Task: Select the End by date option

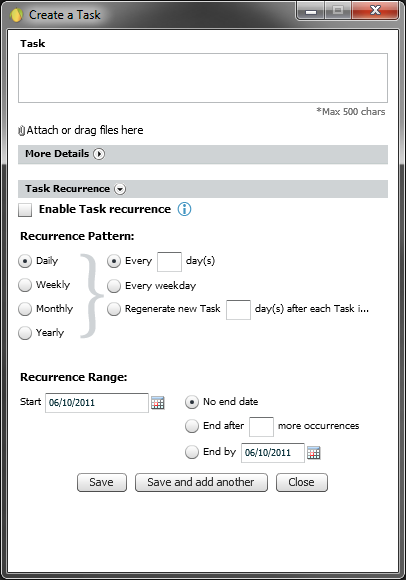Action: [x=192, y=452]
